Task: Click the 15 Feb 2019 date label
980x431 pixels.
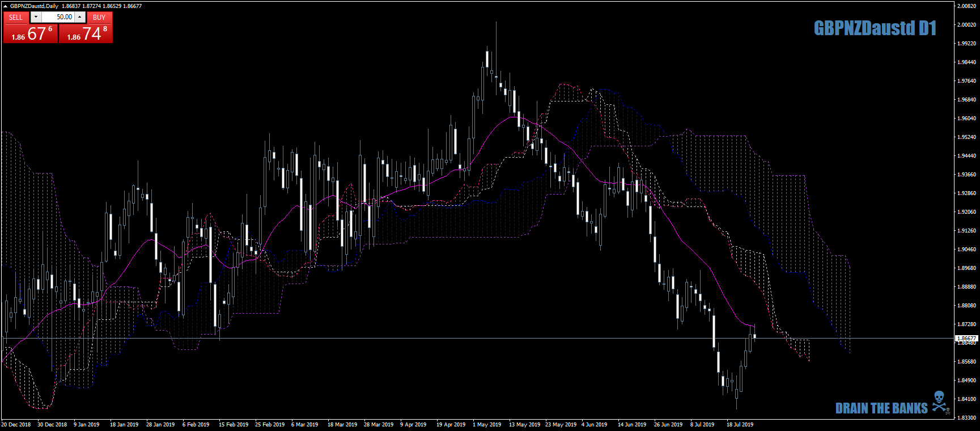Action: pos(234,424)
